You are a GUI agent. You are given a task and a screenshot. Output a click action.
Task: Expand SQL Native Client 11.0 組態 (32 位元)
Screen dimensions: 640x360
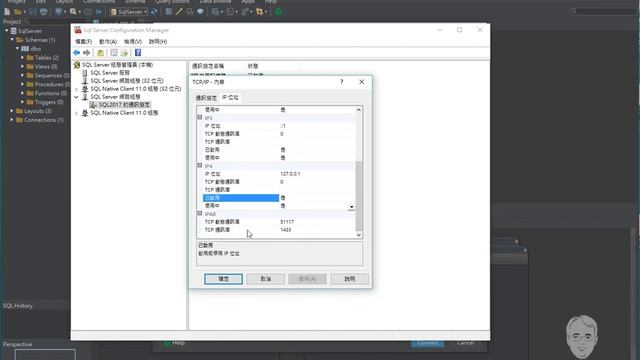(76, 89)
